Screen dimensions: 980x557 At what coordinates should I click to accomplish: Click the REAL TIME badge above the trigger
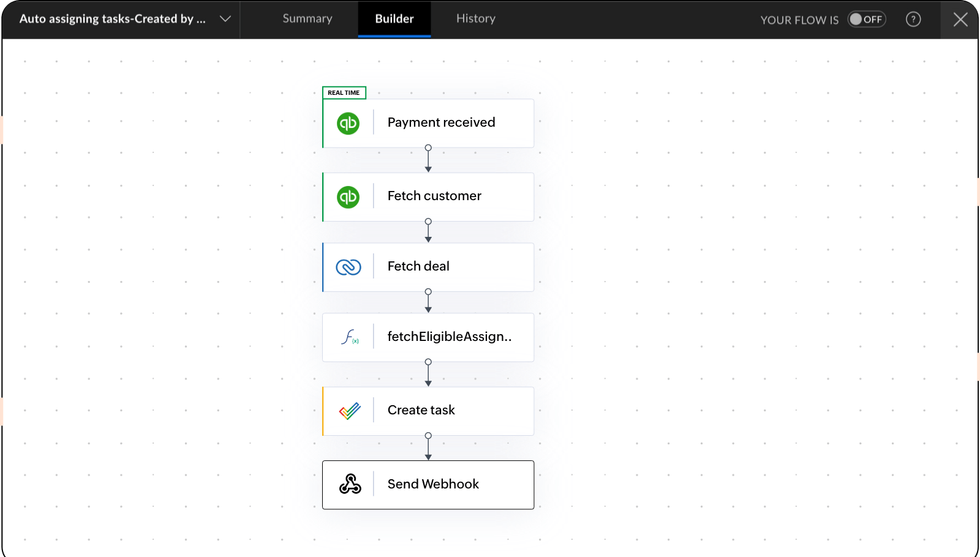tap(344, 92)
